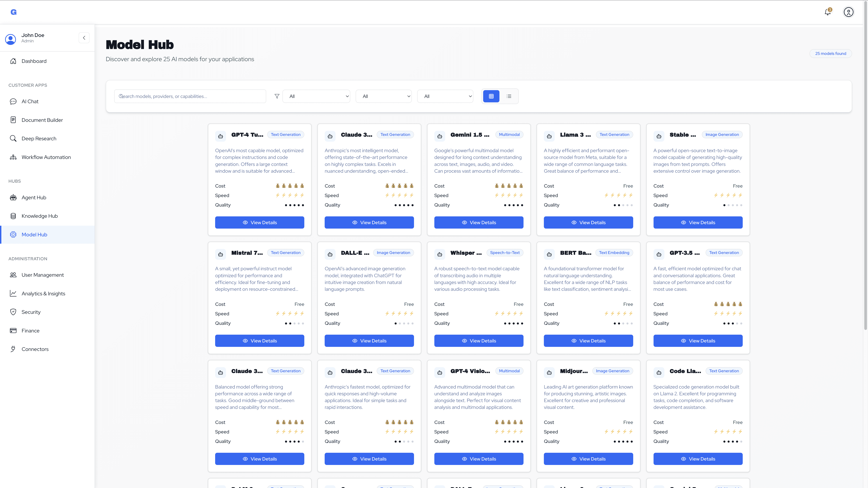The image size is (868, 488).
Task: Open the Model Hub sidebar icon
Action: tap(13, 234)
